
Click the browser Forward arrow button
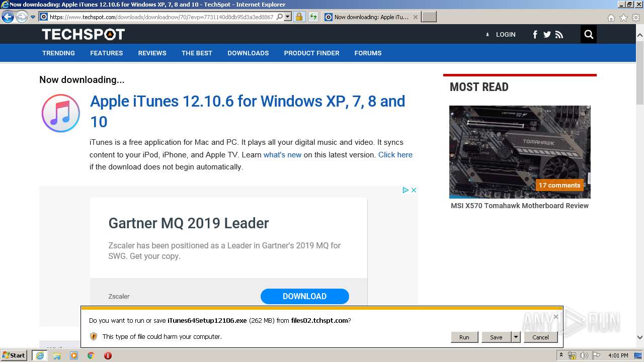point(22,17)
